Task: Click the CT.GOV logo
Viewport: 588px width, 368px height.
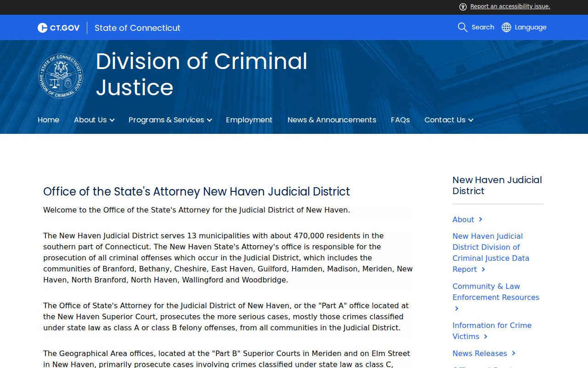Action: click(x=58, y=28)
